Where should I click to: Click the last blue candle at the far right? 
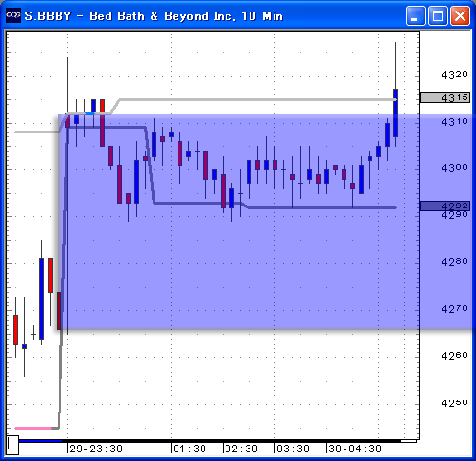click(395, 113)
